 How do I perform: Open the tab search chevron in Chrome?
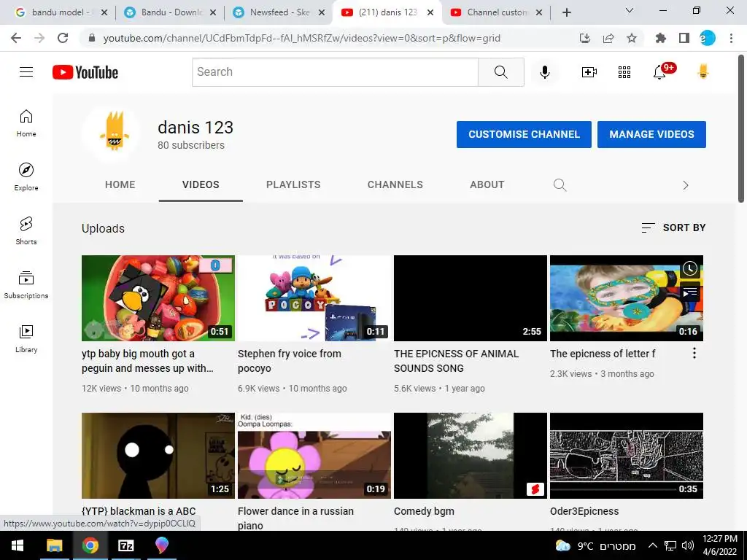click(x=630, y=10)
